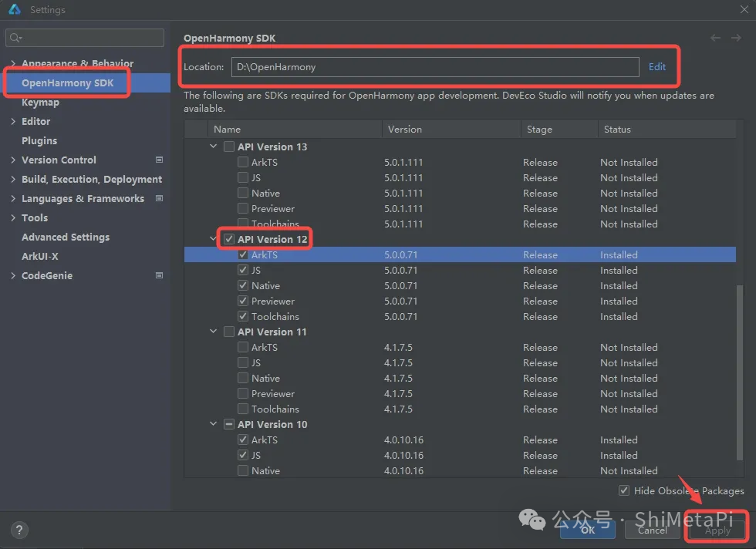
Task: Expand the Tools settings section
Action: pyautogui.click(x=13, y=217)
